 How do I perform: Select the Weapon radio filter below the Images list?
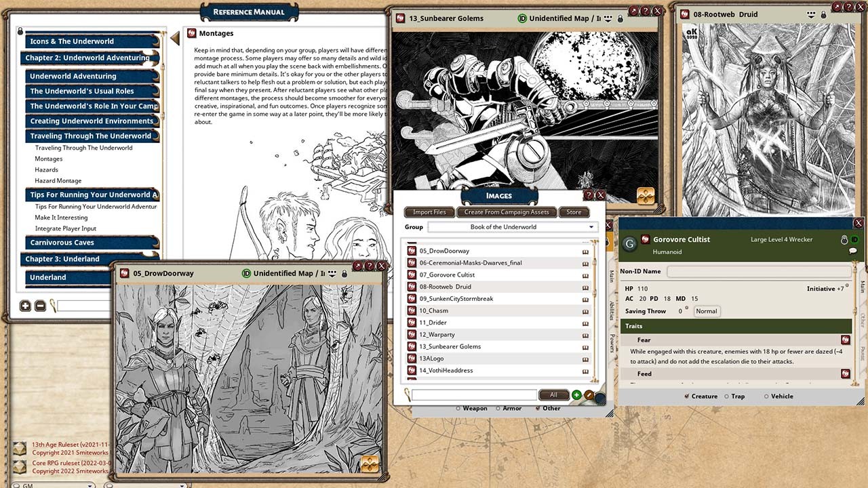[456, 408]
